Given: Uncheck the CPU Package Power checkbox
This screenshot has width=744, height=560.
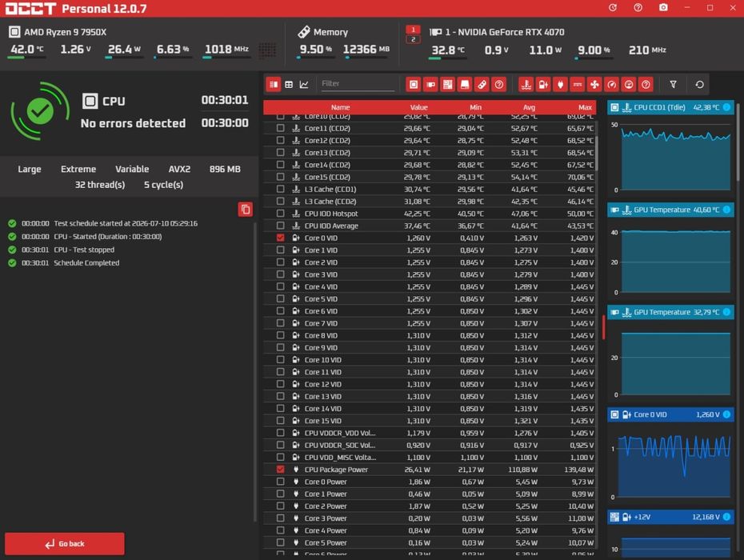Looking at the screenshot, I should [281, 470].
